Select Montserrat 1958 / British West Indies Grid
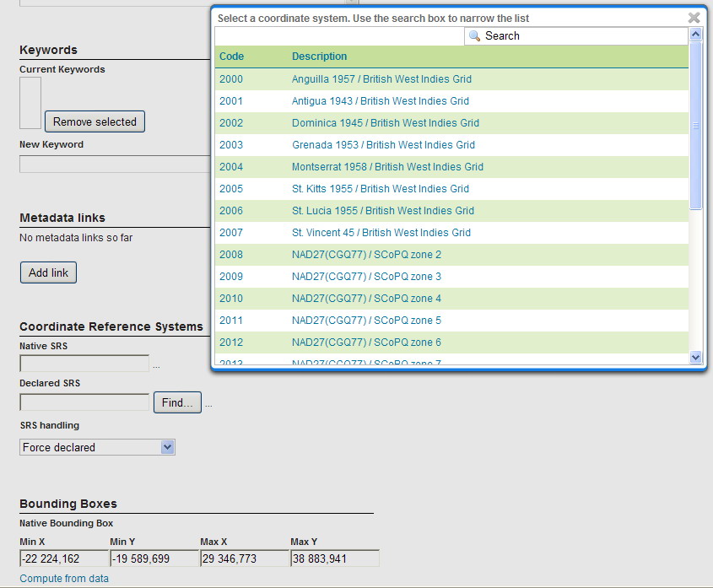This screenshot has width=713, height=588. pos(387,166)
